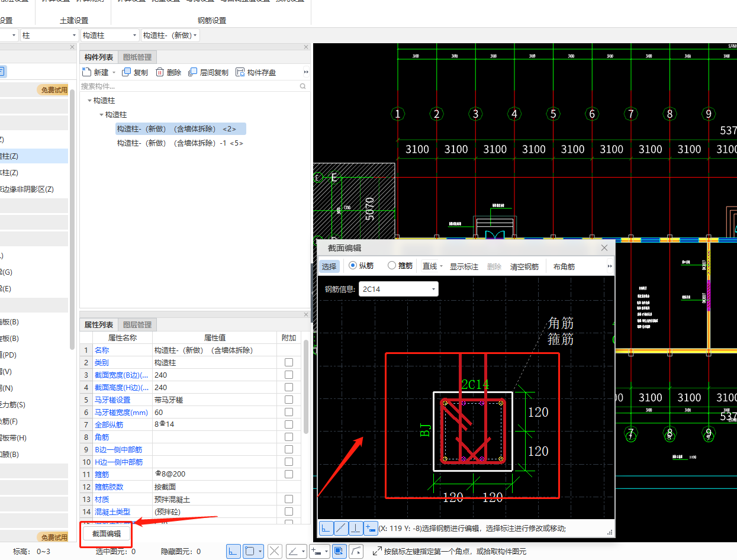
Task: Select the 箍筋 radio button
Action: tap(391, 266)
